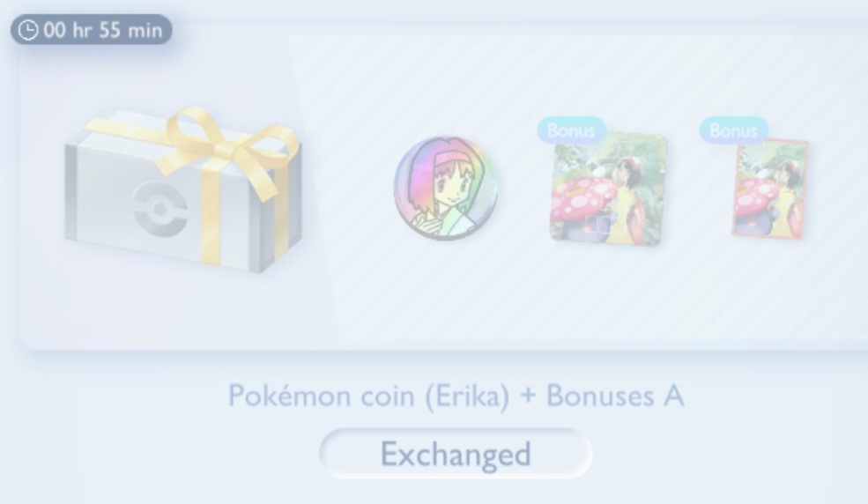
Task: Click the clock icon in the timer badge
Action: tap(27, 30)
